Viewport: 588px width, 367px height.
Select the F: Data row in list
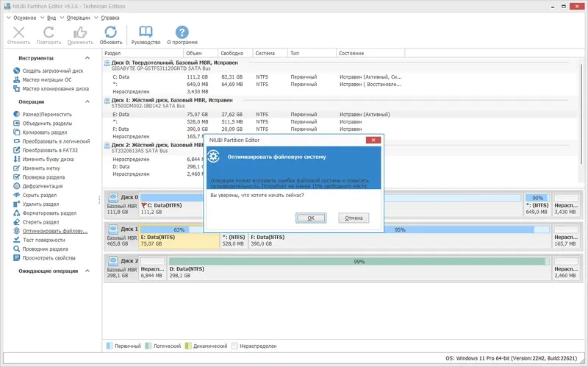point(340,129)
